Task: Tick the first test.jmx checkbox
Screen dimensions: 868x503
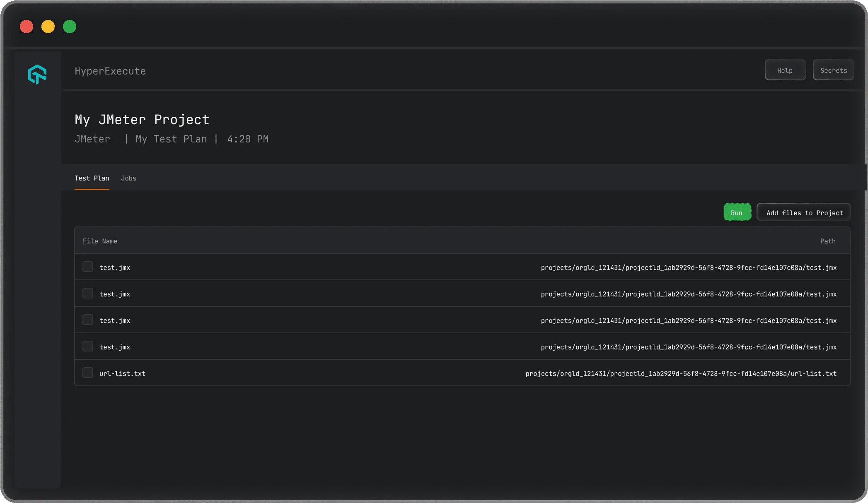Action: tap(88, 267)
